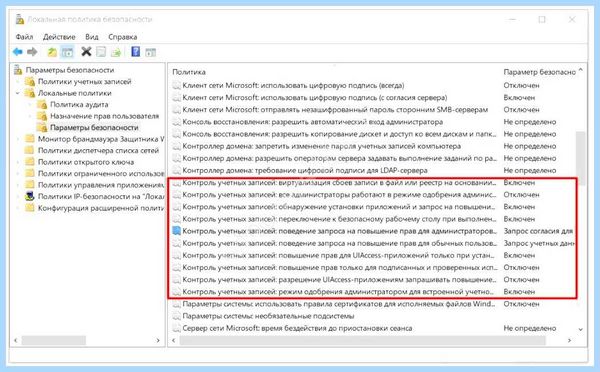
Task: Select 'поведение запроса на повышение прав для обычных пользователей'
Action: (340, 243)
